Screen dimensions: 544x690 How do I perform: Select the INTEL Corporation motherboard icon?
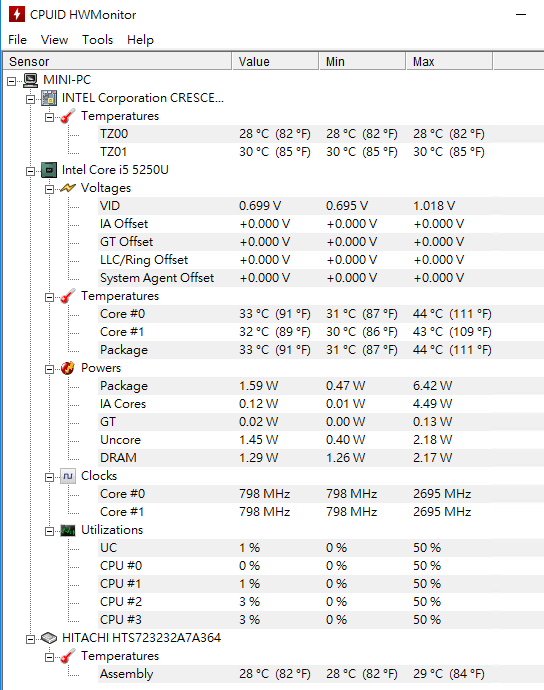coord(49,98)
